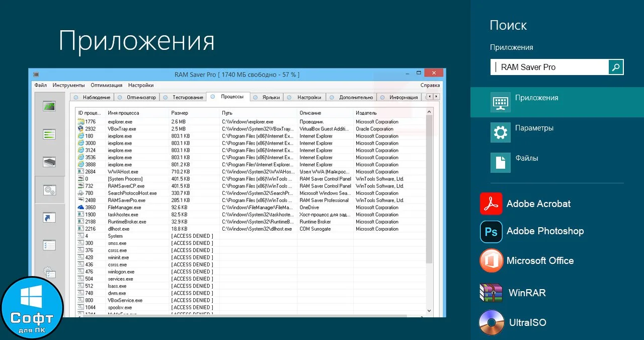Click the VBoxTray.exe process icon, PID 2932
Image resolution: width=644 pixels, height=340 pixels.
[x=81, y=129]
